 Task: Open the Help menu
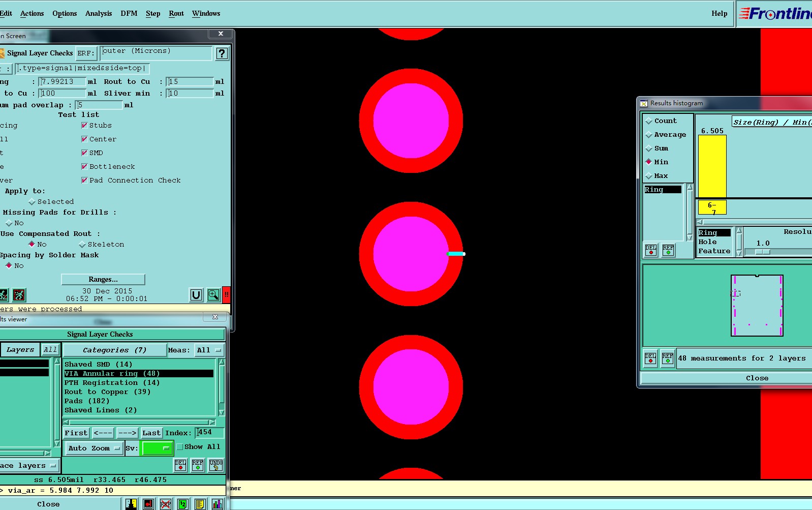click(720, 14)
